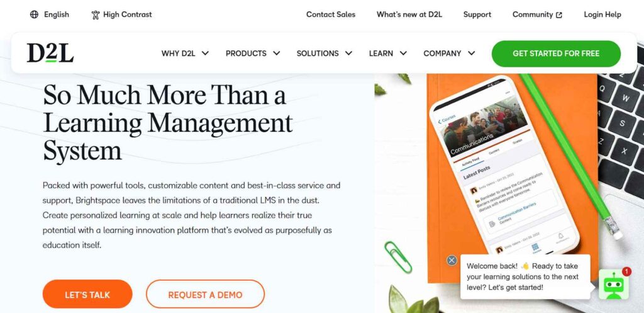
Task: Expand the LEARN chevron
Action: click(403, 53)
